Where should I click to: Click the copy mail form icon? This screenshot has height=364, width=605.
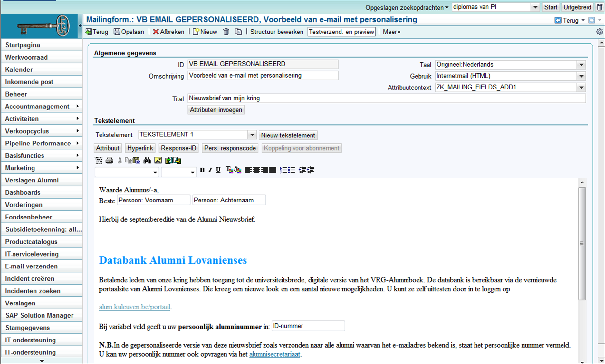click(x=238, y=32)
